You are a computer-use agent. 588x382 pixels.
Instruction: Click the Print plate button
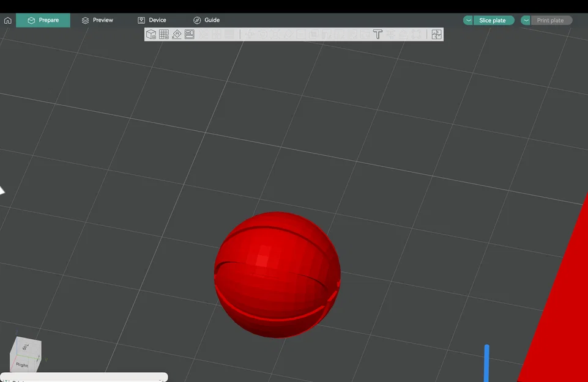[x=551, y=20]
